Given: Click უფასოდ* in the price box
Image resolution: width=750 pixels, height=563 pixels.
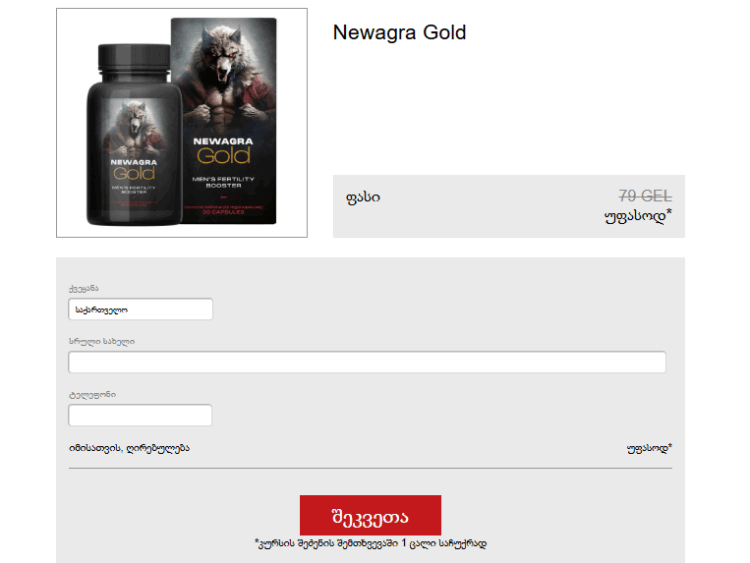Looking at the screenshot, I should [637, 215].
